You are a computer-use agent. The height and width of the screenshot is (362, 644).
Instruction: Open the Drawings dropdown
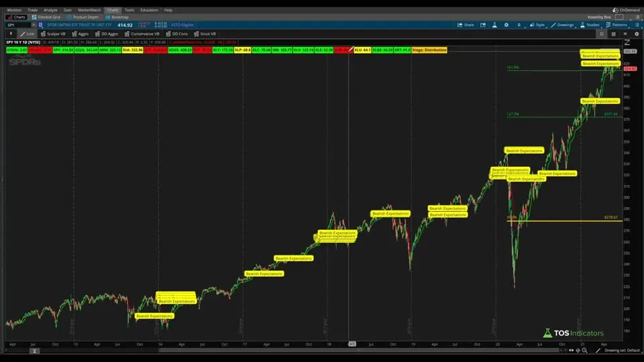point(562,25)
